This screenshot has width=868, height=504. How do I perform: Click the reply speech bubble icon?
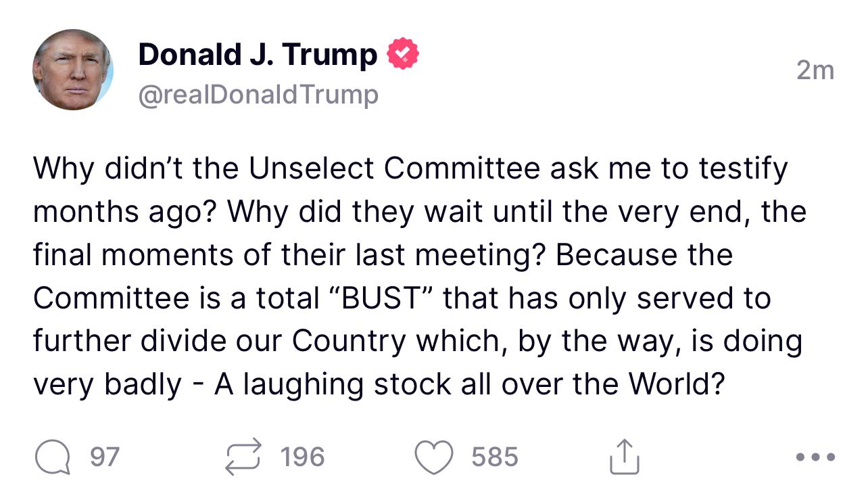coord(52,458)
